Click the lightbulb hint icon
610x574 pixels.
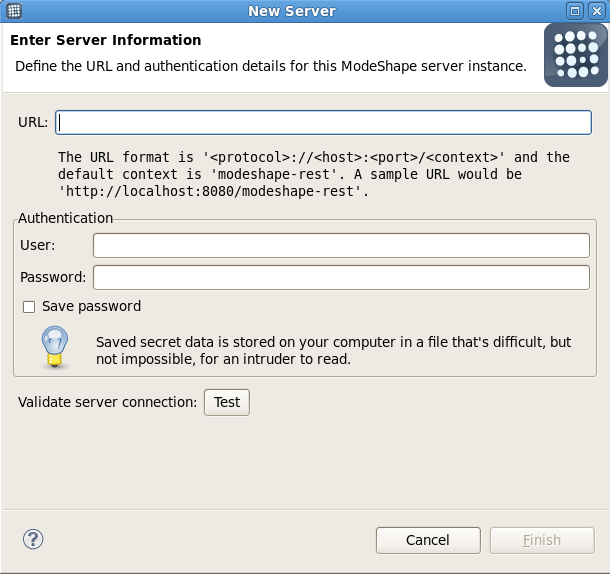pos(54,346)
